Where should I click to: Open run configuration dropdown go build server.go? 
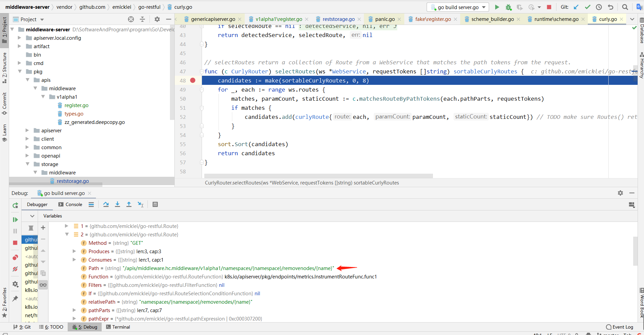pos(458,7)
